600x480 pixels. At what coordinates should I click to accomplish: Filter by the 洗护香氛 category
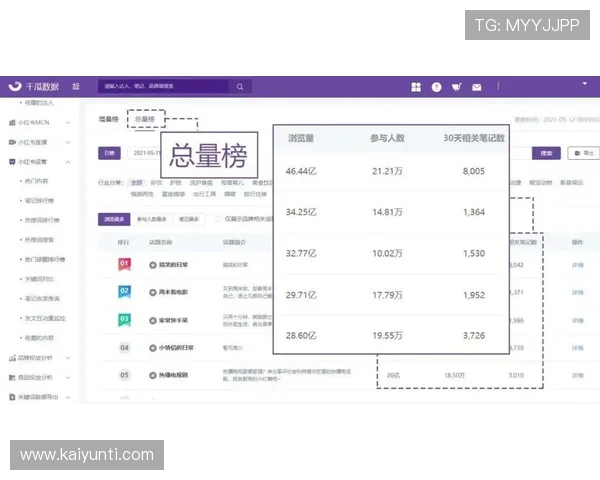point(201,183)
